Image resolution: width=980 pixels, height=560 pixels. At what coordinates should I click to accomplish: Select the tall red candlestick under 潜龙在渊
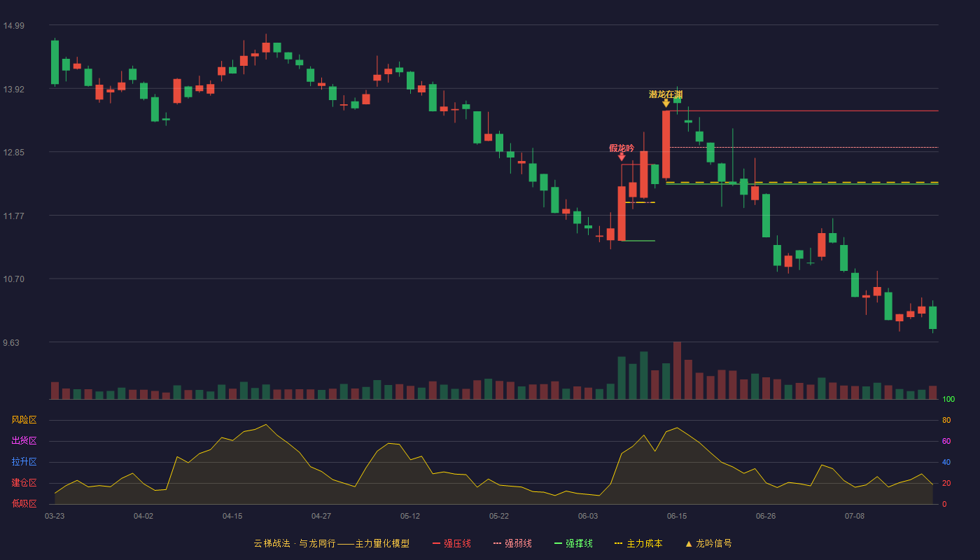point(666,144)
